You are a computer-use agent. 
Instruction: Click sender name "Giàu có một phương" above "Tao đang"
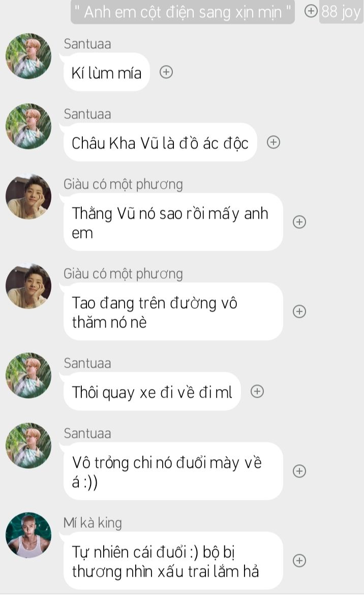(x=123, y=274)
